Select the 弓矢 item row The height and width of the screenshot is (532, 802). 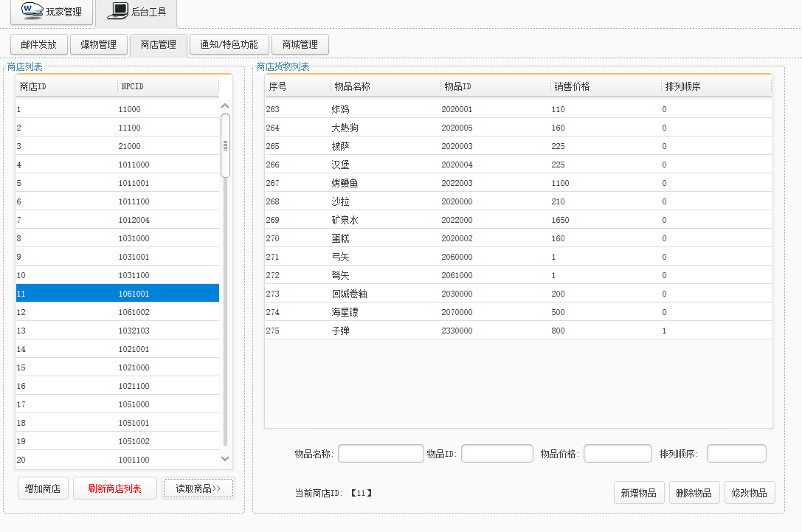(518, 257)
